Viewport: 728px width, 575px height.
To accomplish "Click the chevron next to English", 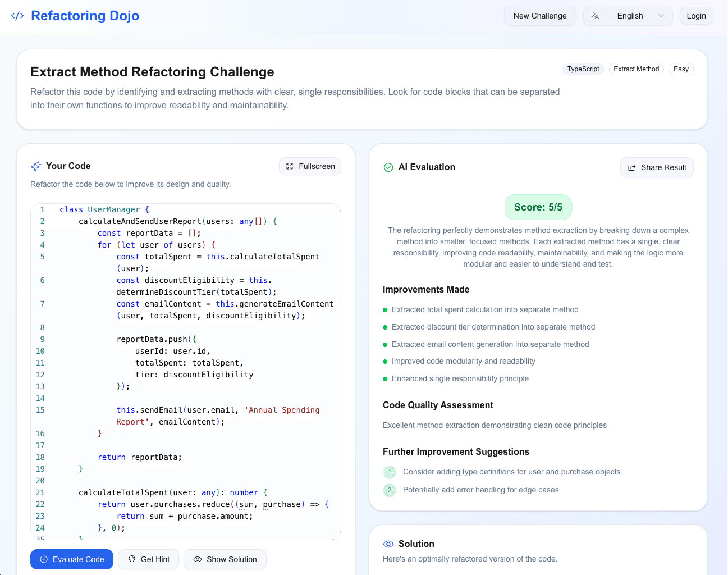I will click(x=661, y=16).
